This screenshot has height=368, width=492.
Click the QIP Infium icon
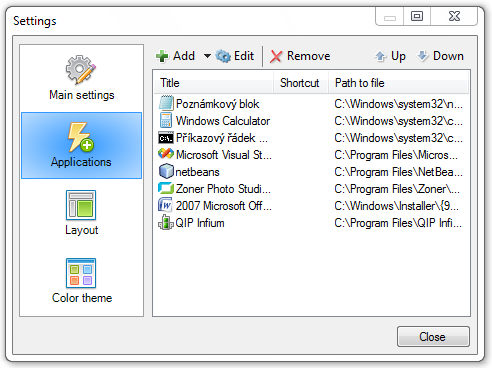(166, 223)
